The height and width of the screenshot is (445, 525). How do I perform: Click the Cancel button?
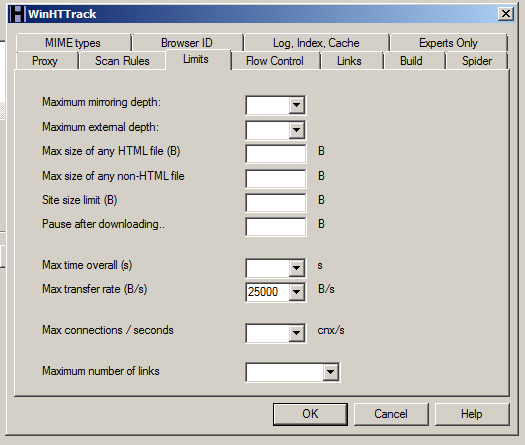(x=391, y=414)
